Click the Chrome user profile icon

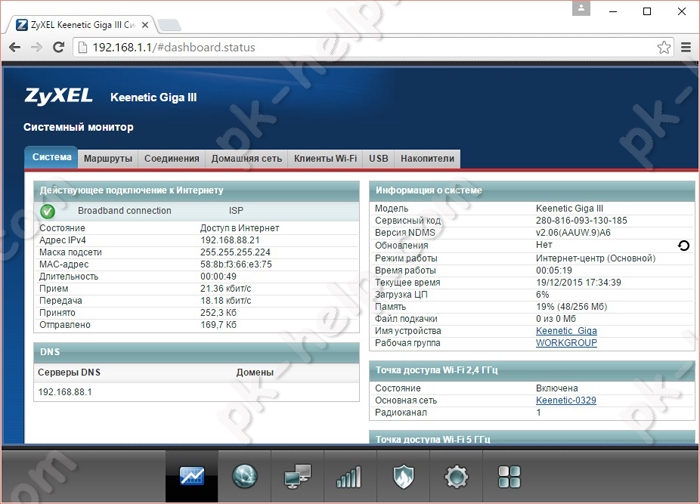click(x=581, y=8)
